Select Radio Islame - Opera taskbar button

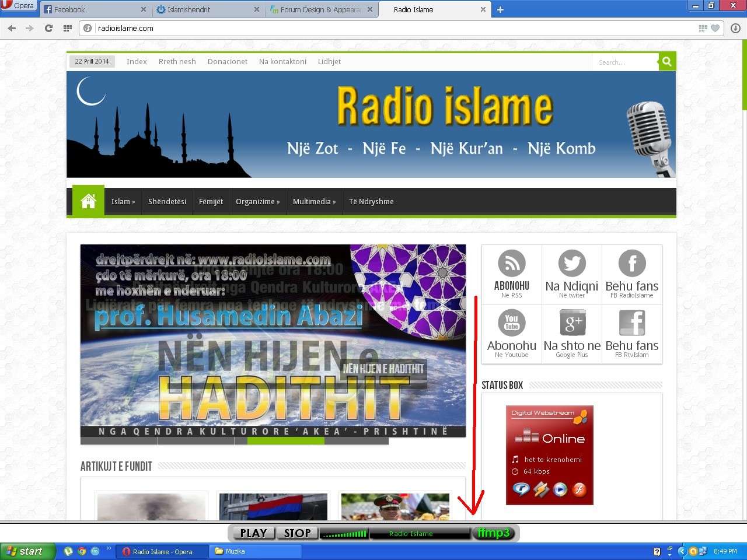click(162, 551)
